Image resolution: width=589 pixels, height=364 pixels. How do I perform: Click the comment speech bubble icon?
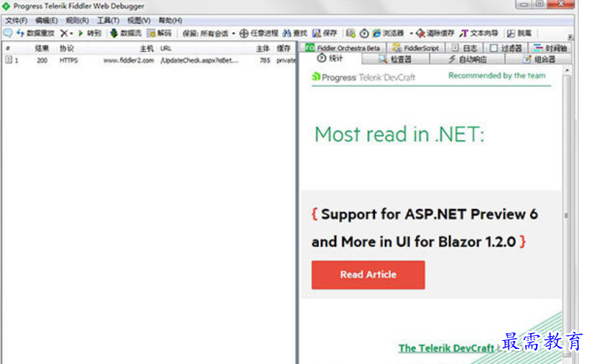coord(7,33)
